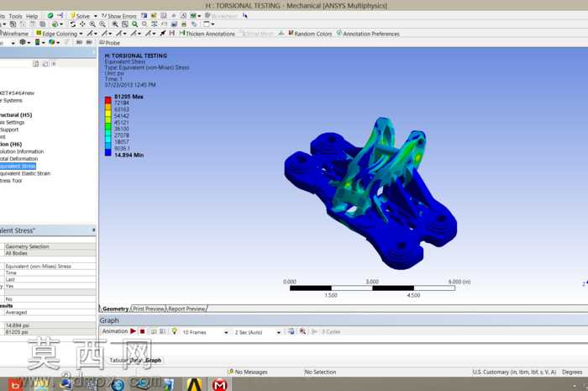Click the 81205 Max legend label
Image resolution: width=588 pixels, height=391 pixels.
[x=129, y=97]
